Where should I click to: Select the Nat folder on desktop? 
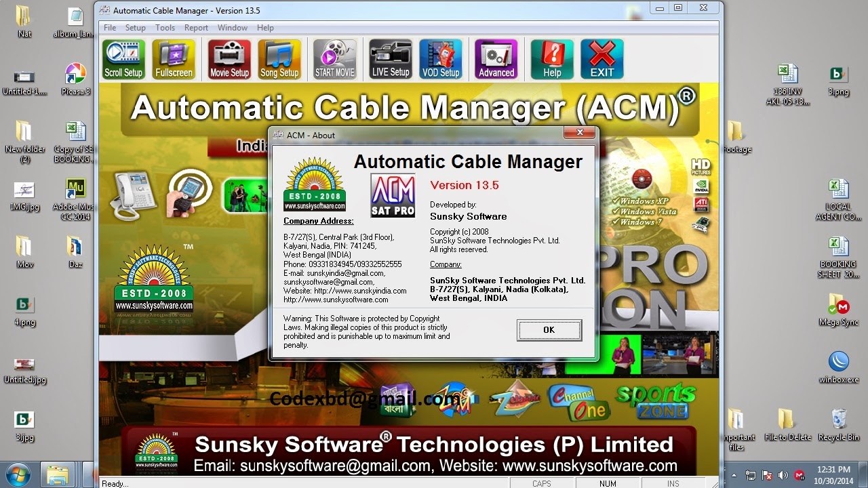[24, 21]
